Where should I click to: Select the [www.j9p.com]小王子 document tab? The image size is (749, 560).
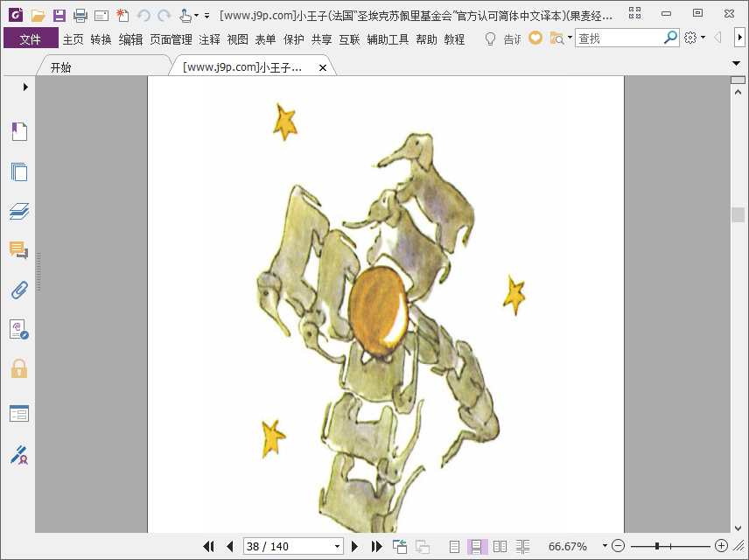(242, 67)
